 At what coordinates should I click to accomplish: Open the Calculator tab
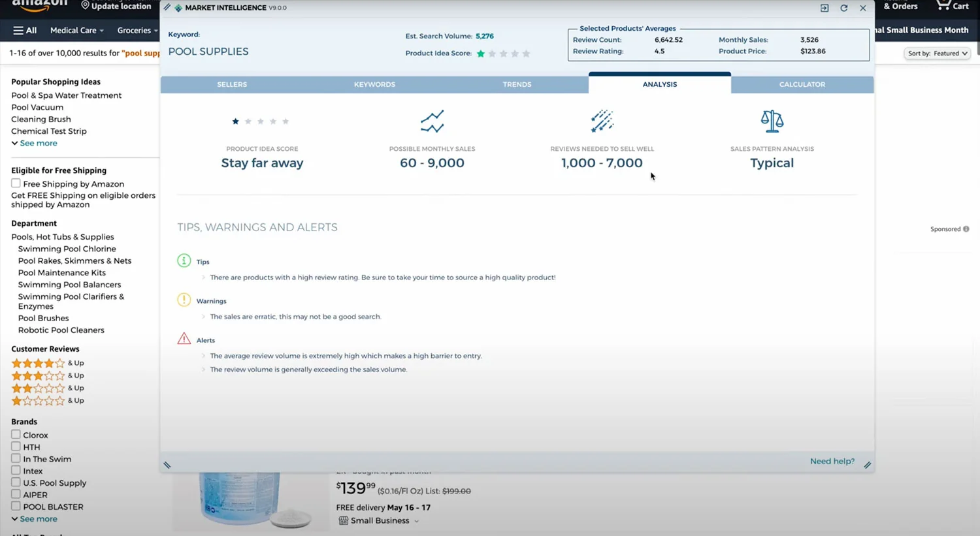[x=802, y=84]
